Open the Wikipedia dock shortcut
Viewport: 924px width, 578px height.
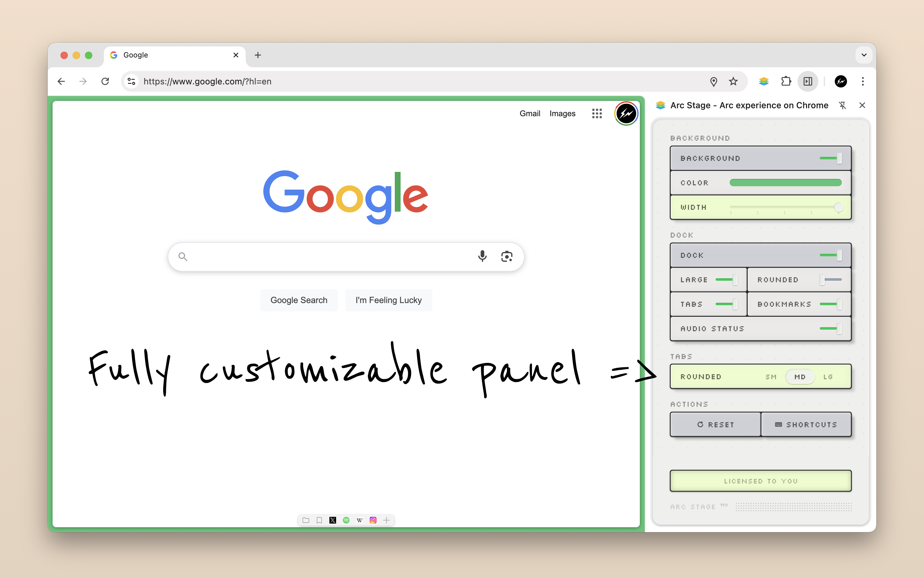click(359, 520)
